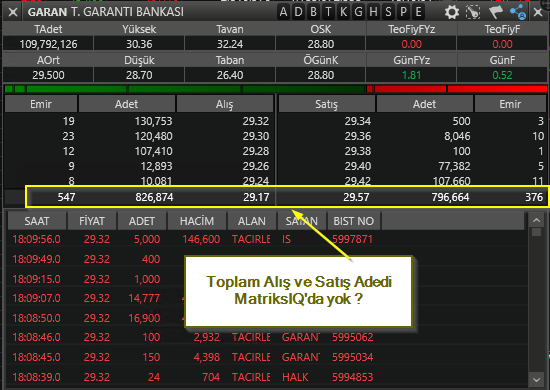Click the dashed selection link icon

click(x=473, y=12)
